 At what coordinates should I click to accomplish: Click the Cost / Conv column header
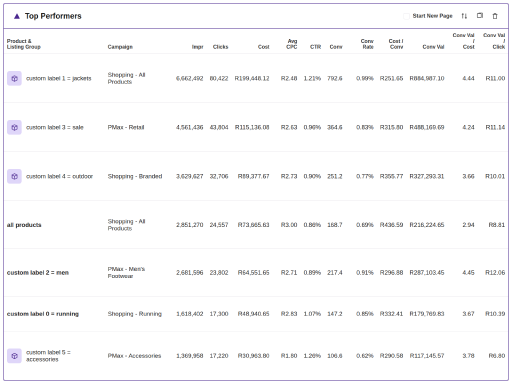tap(396, 44)
